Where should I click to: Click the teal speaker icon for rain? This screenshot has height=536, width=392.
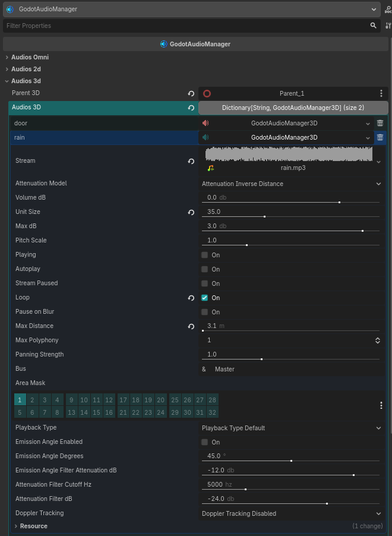point(206,137)
